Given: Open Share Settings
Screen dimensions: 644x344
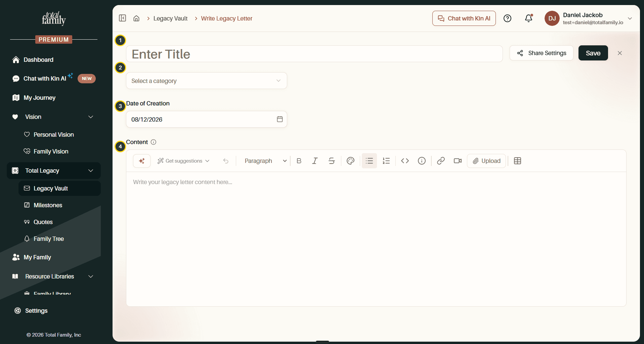Looking at the screenshot, I should (541, 53).
